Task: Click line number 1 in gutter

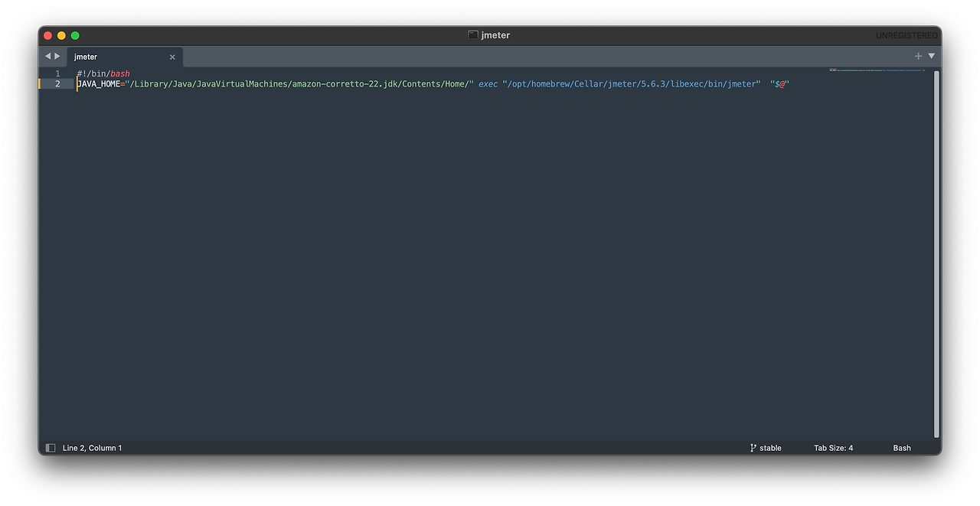Action: coord(57,73)
